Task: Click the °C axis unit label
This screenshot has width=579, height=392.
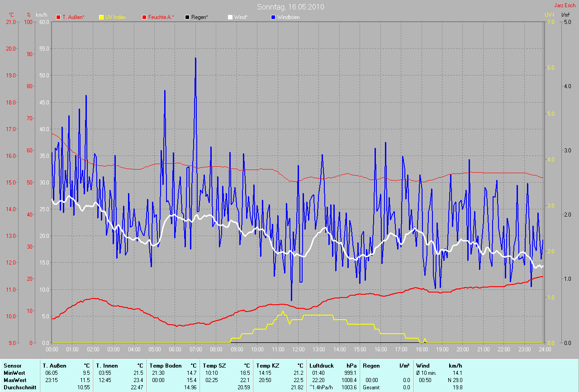Action: 11,15
